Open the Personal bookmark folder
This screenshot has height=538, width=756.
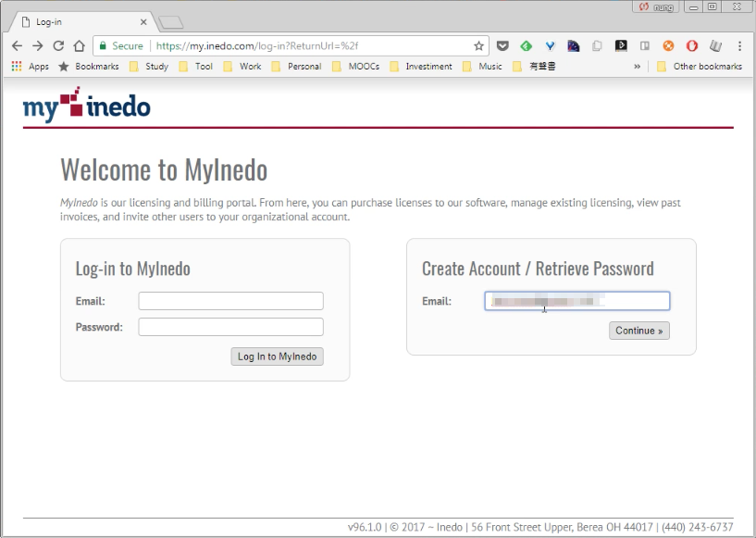297,67
